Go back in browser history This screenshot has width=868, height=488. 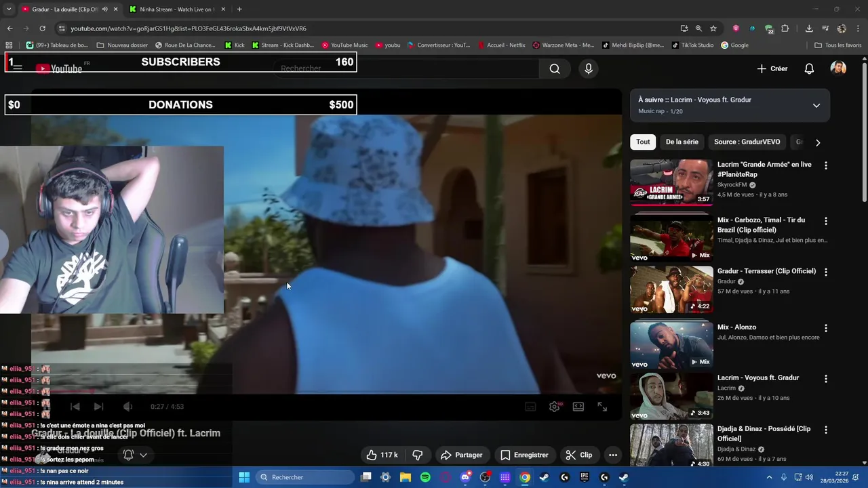pos(9,28)
